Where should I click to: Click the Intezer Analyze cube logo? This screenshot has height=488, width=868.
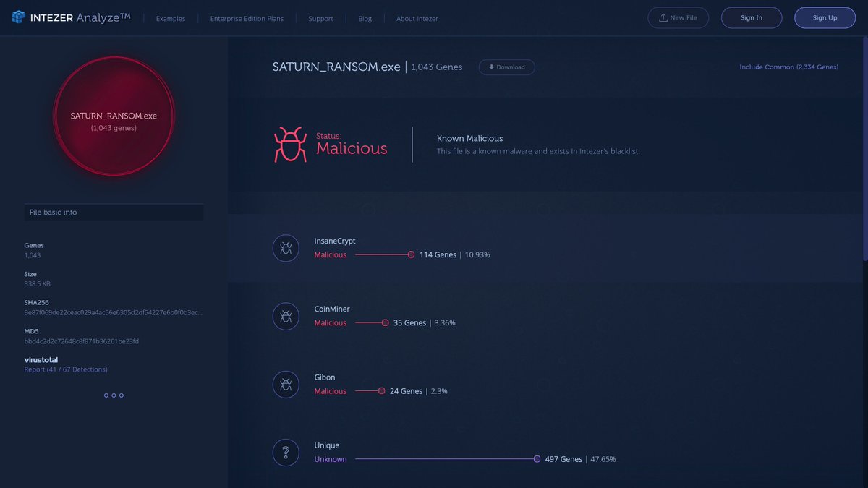click(x=19, y=17)
